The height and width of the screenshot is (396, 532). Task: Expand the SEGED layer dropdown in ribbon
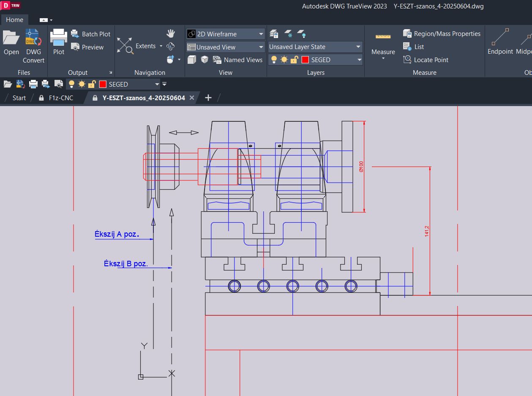pyautogui.click(x=360, y=60)
